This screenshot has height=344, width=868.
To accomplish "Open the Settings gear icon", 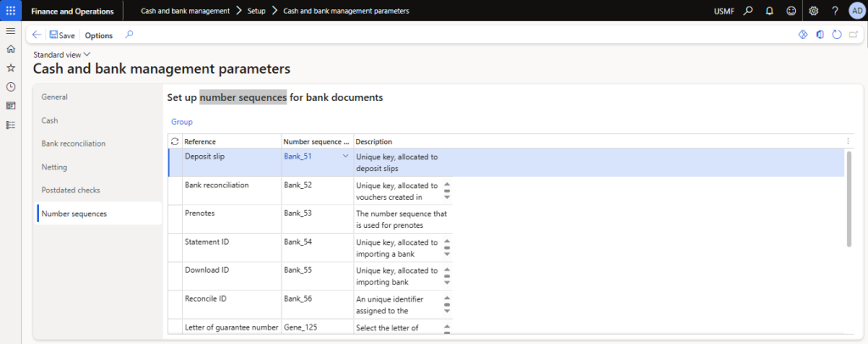I will click(814, 11).
